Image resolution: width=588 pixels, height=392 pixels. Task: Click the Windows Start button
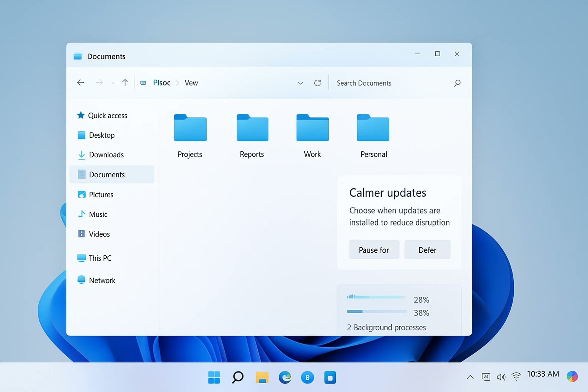pos(214,377)
